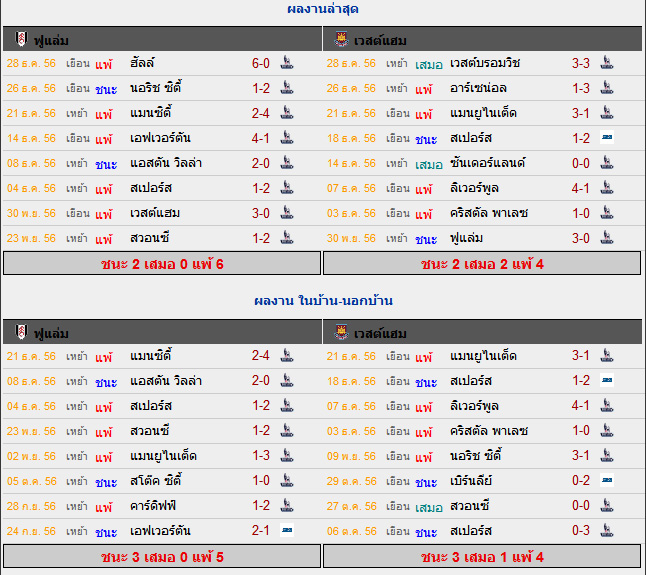Click the cup icon on the เอฟเวอร์ตัน 2-1 row
646x575 pixels.
[x=287, y=530]
